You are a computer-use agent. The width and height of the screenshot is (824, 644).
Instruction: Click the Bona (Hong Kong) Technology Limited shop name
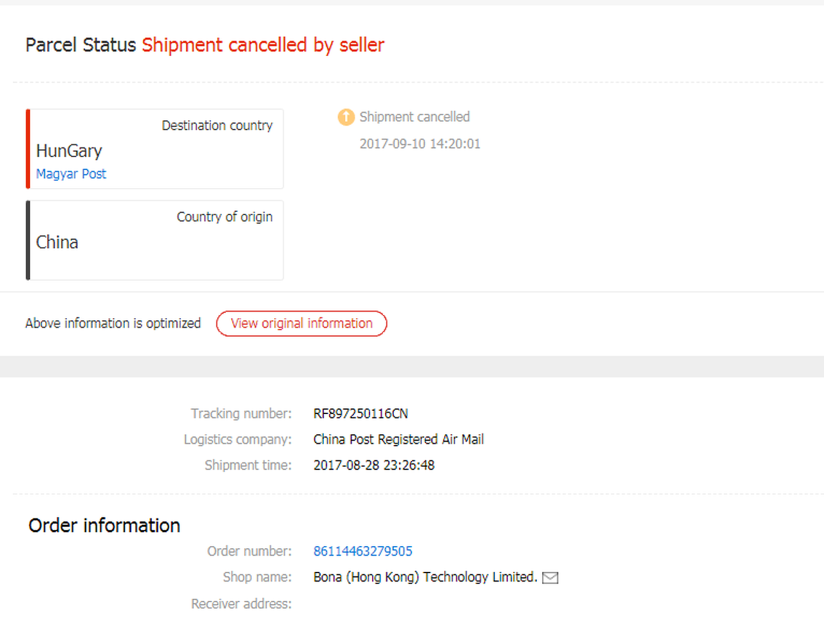(425, 577)
